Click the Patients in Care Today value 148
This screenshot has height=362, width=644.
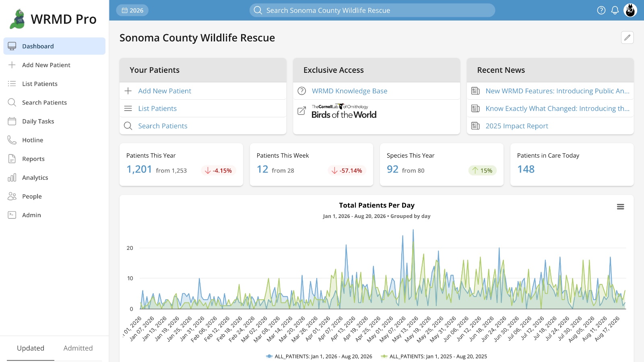526,169
